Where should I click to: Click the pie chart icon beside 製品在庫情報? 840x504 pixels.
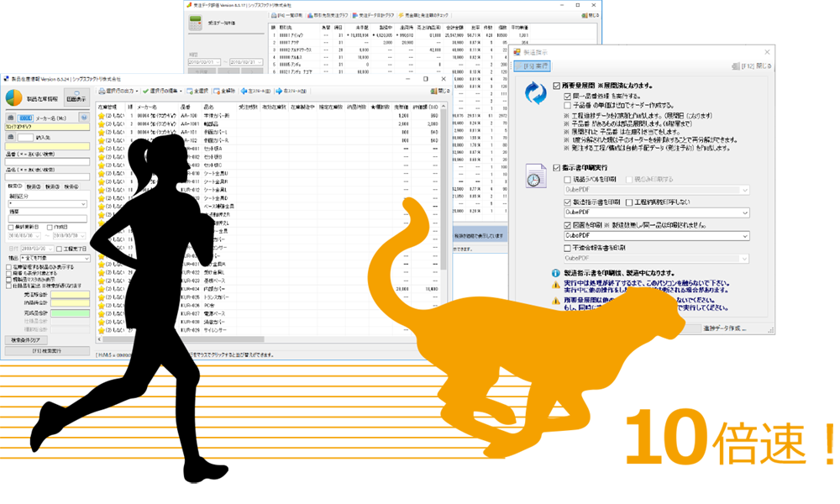pos(14,98)
